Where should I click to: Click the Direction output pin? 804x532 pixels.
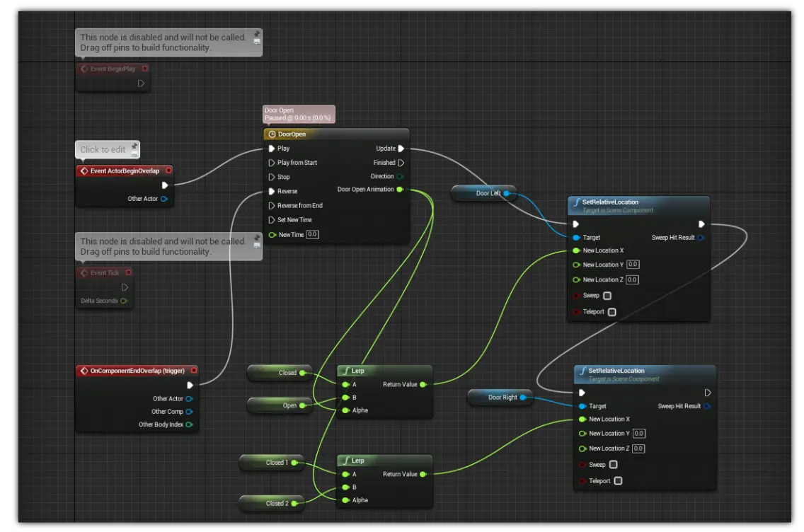pos(400,176)
